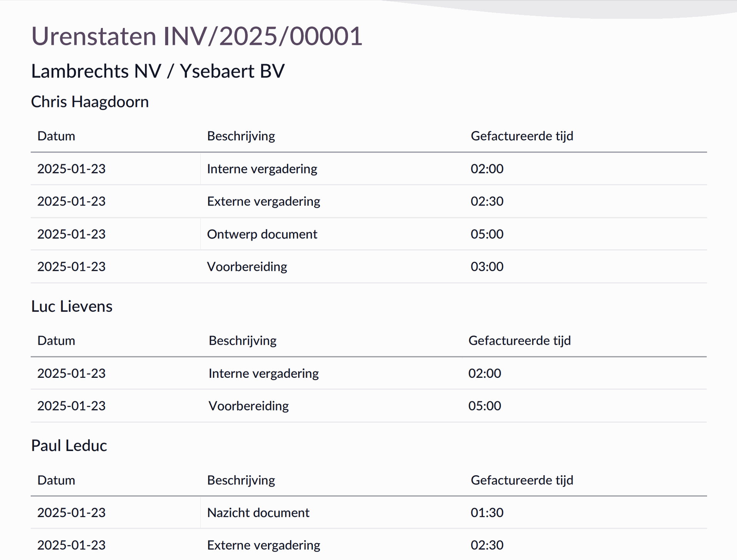Click the 05:00 time for Ontwerp document
Viewport: 737px width, 560px height.
487,234
